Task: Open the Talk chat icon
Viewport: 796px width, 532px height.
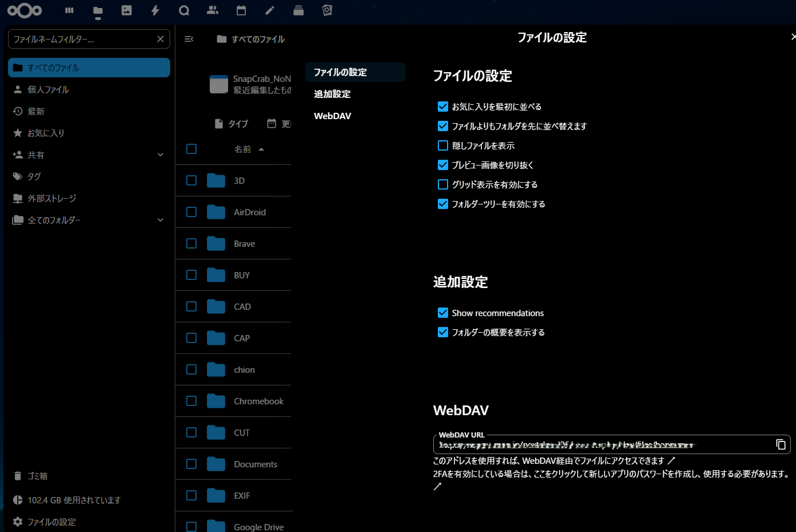Action: tap(184, 10)
